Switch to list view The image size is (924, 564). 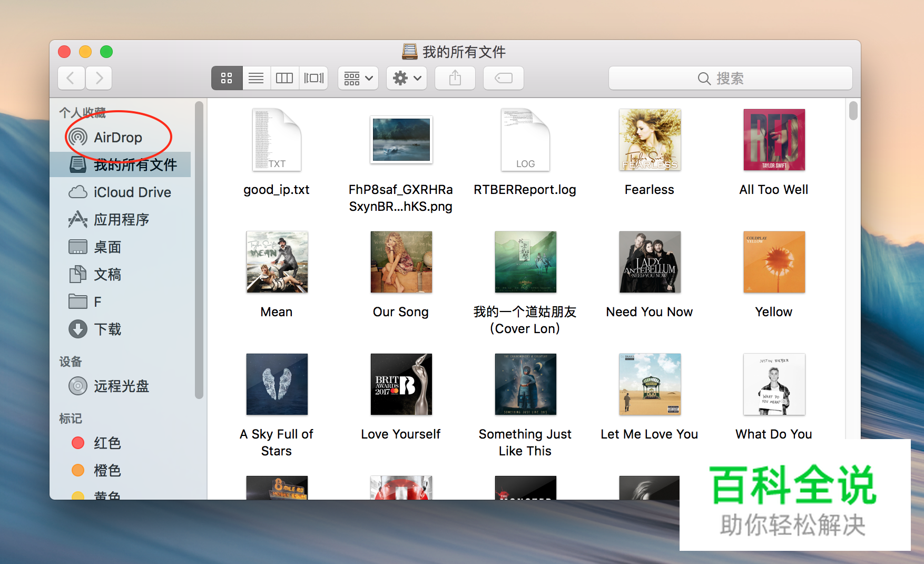pos(256,78)
